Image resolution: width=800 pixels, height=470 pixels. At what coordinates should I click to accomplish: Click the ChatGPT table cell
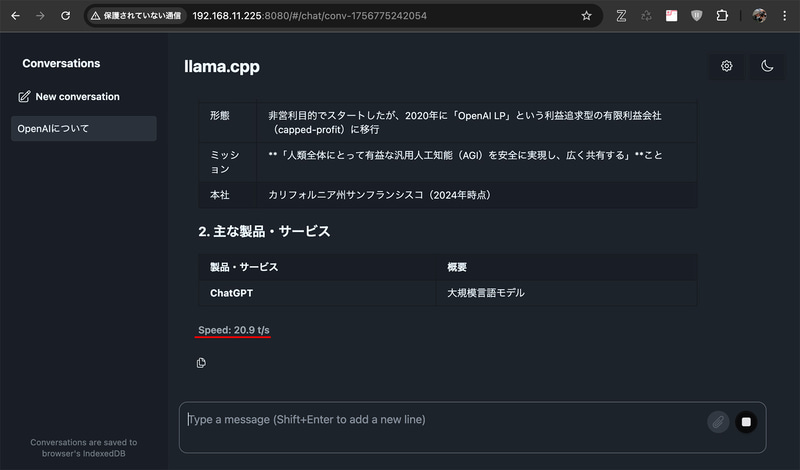317,293
